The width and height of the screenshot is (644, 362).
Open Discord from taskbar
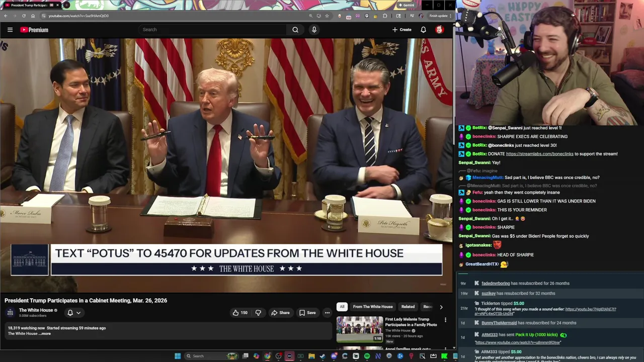334,356
